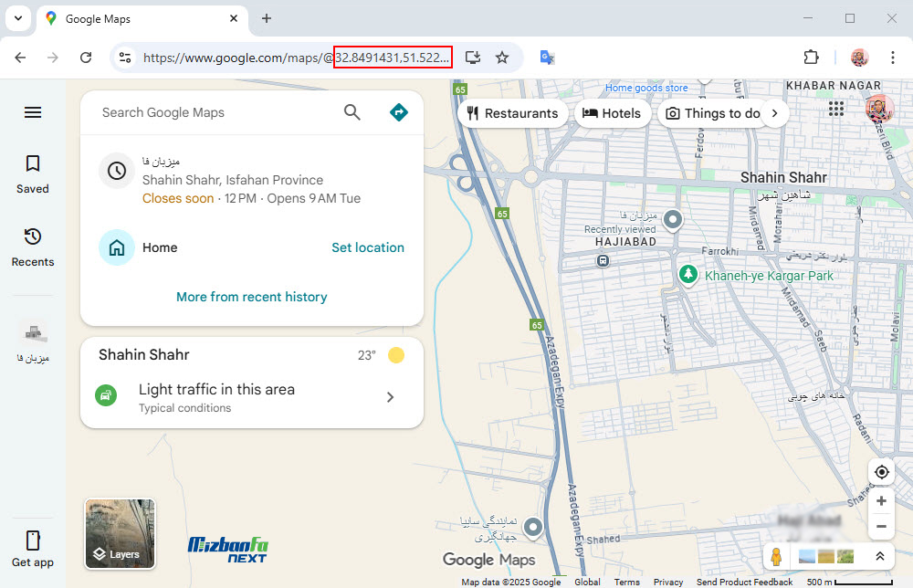This screenshot has width=913, height=588.
Task: Open More from recent history
Action: click(251, 297)
